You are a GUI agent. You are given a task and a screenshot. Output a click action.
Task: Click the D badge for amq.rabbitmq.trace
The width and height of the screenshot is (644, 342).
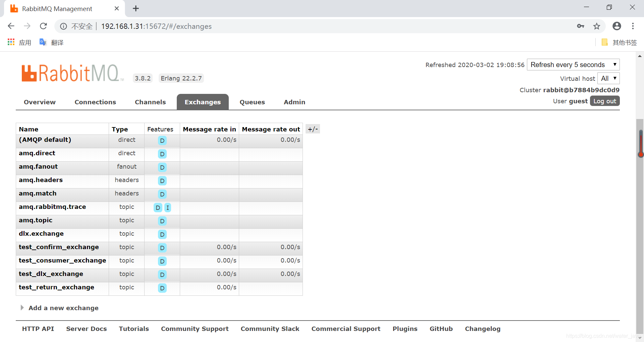point(158,208)
